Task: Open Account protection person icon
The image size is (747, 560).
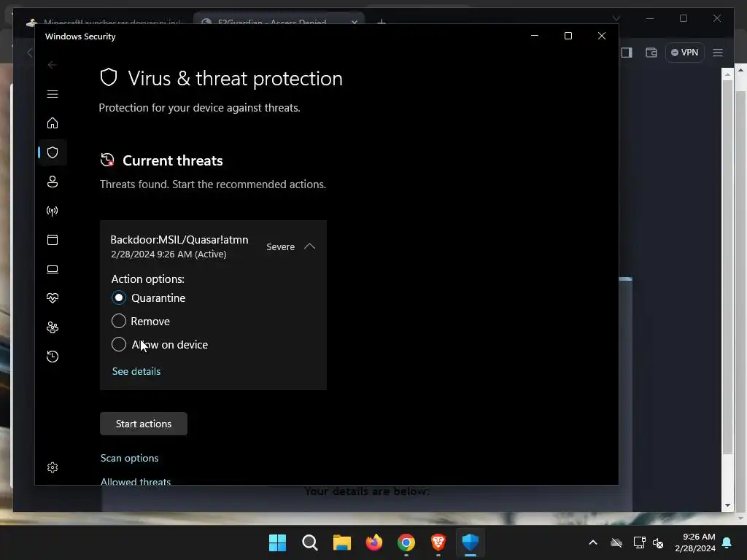Action: 53,182
